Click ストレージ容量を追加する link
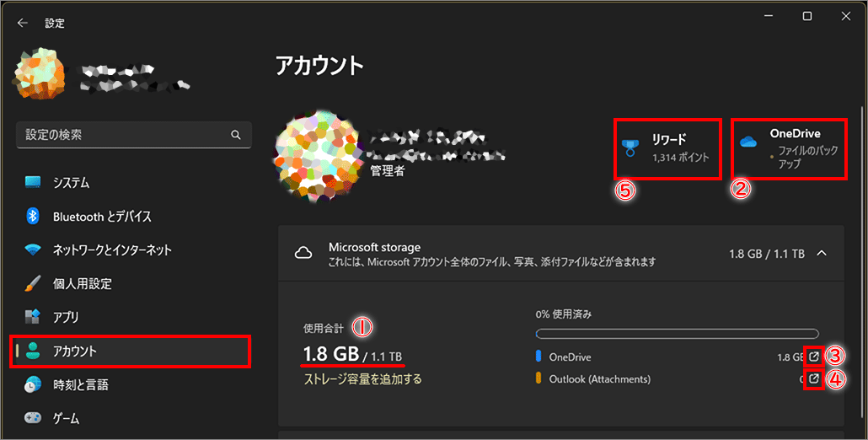Viewport: 868px width, 440px height. tap(362, 379)
